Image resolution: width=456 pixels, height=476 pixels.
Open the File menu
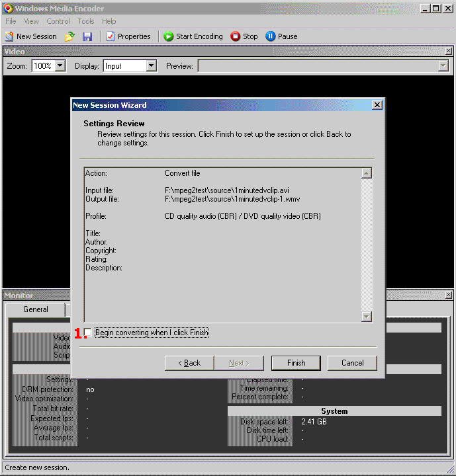(x=11, y=21)
